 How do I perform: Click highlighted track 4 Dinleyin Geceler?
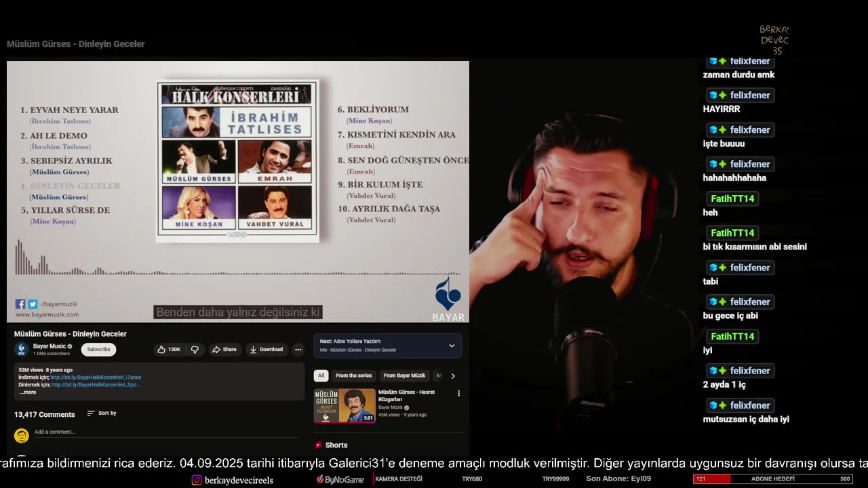(71, 186)
